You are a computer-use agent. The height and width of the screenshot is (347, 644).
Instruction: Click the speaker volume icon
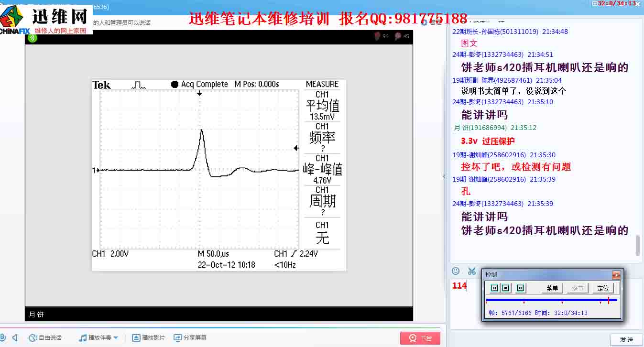[x=15, y=337]
